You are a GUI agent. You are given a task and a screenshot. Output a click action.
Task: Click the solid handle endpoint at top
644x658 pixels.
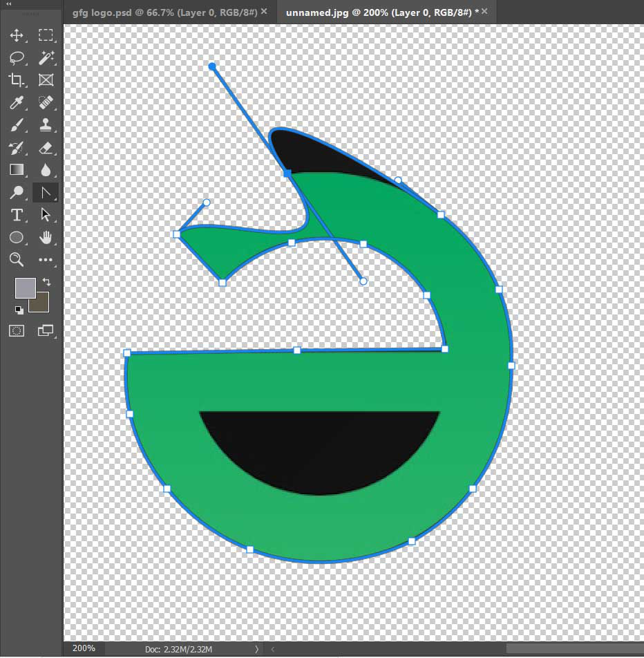tap(212, 66)
